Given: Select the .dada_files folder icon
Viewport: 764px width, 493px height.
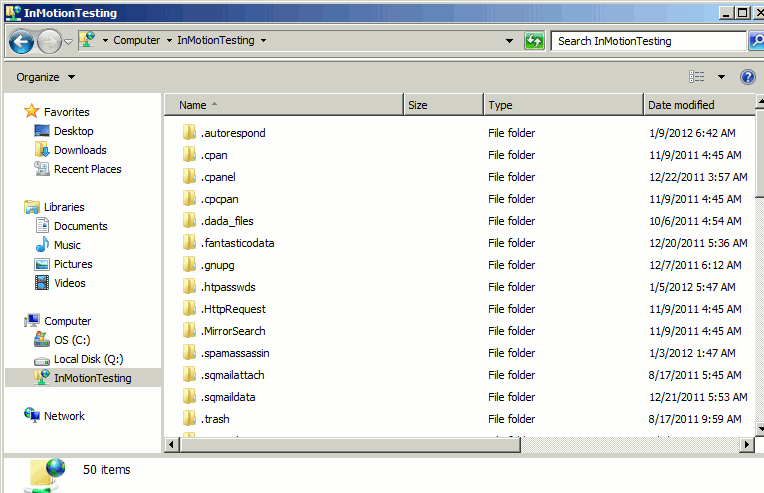Looking at the screenshot, I should (190, 220).
